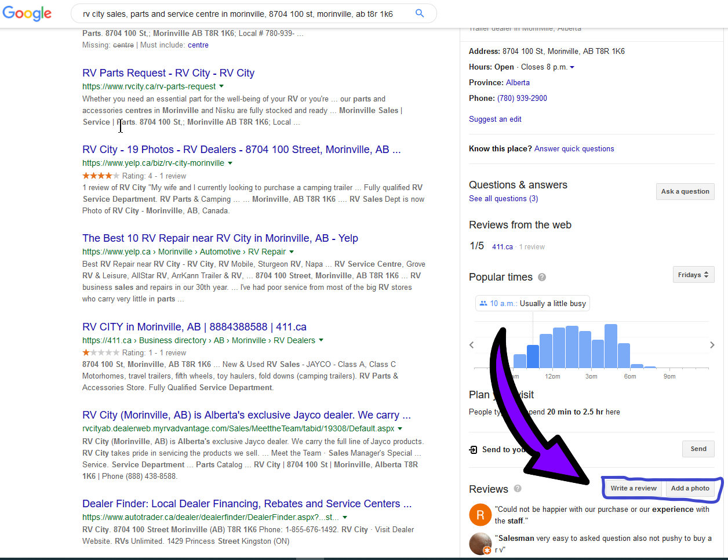Expand the business hours dropdown arrow
728x560 pixels.
coord(572,67)
